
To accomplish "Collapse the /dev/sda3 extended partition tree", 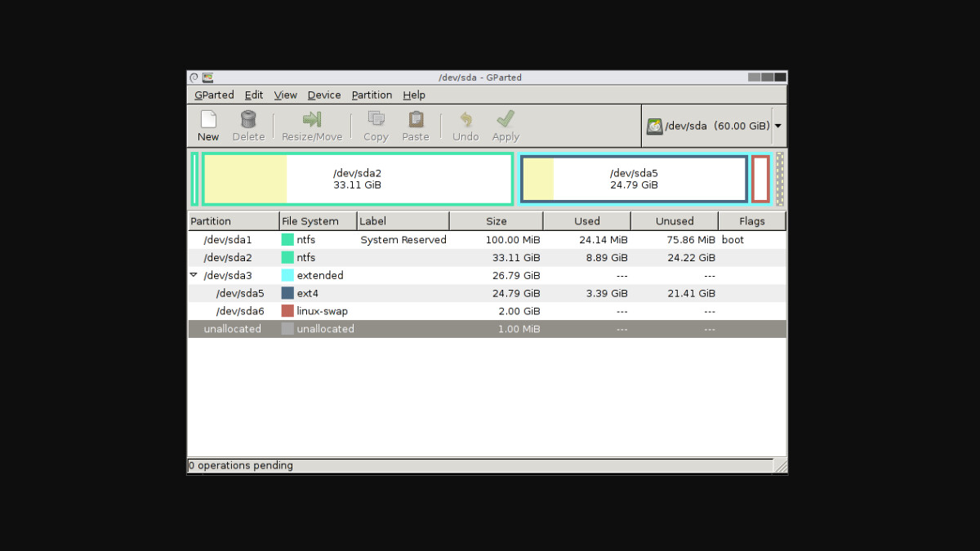I will click(193, 275).
